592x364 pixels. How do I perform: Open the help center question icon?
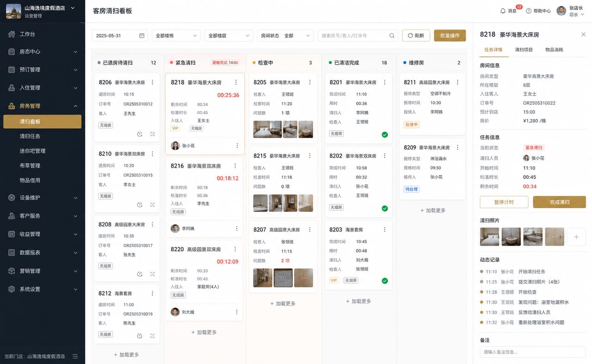(x=529, y=11)
